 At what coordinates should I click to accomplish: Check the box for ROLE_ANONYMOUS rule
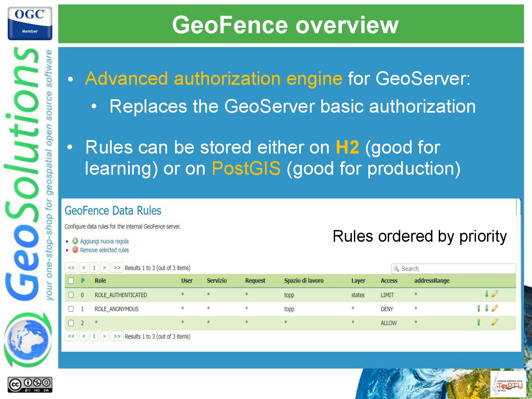[71, 309]
